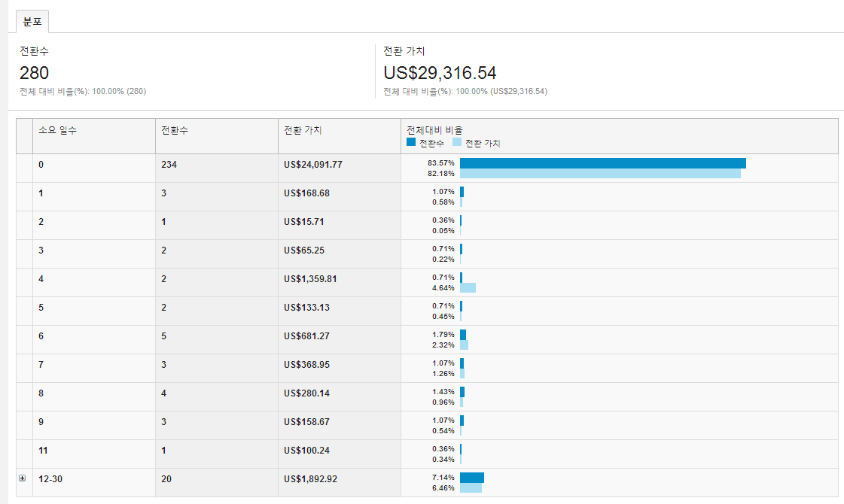The image size is (844, 504).
Task: Click the 6.46% percentage label
Action: (x=443, y=488)
